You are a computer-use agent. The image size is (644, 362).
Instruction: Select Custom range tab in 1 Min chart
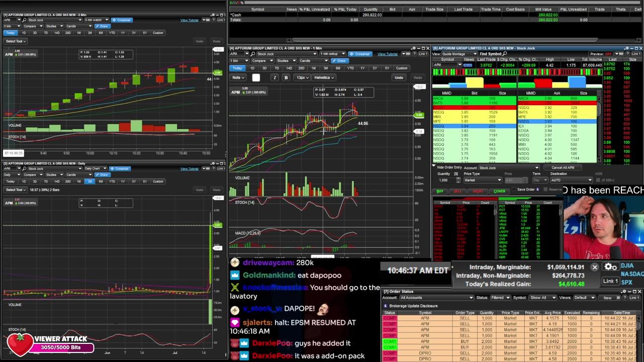coord(401,68)
